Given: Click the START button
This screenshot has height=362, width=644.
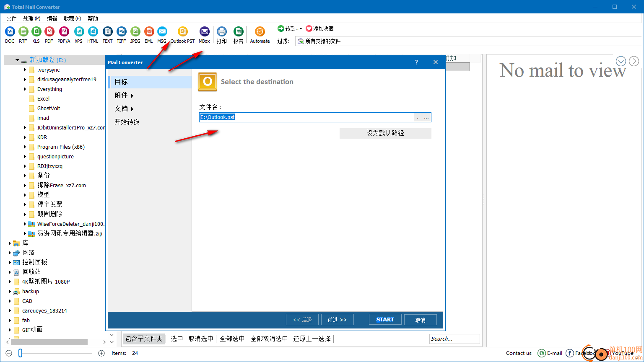Looking at the screenshot, I should [385, 320].
